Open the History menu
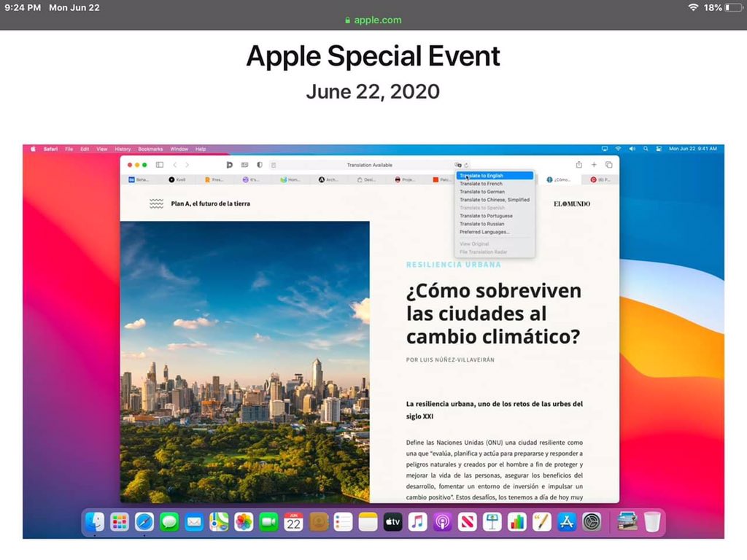The image size is (747, 560). tap(123, 149)
